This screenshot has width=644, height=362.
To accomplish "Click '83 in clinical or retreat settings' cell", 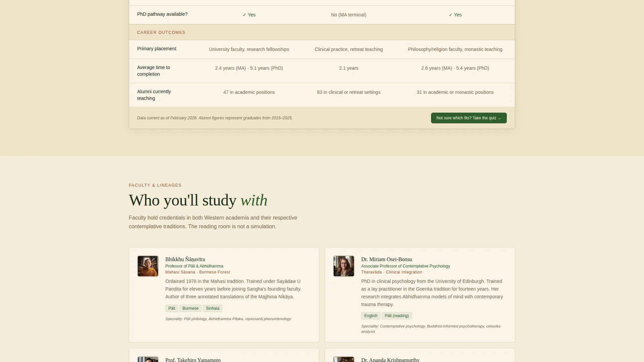I will pos(349,92).
